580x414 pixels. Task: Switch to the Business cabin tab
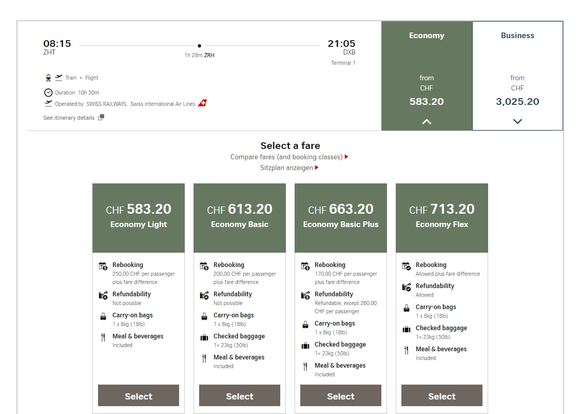517,75
